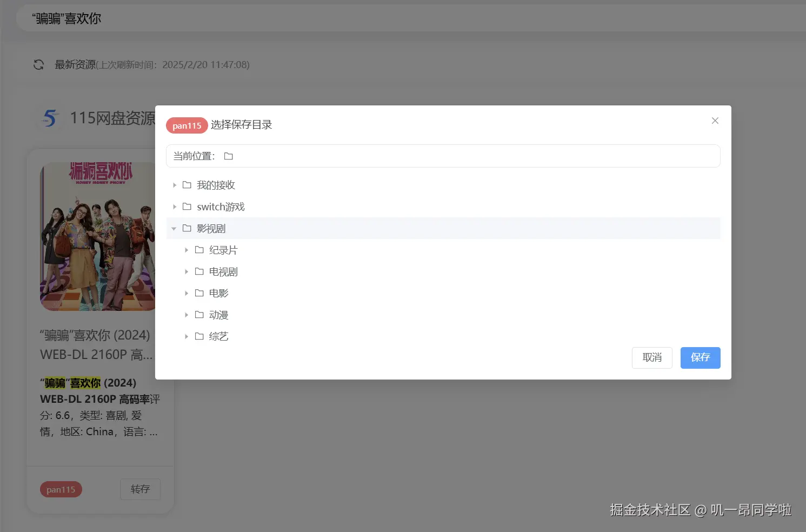Click the 转存 button on the movie card
The image size is (806, 532).
click(140, 489)
